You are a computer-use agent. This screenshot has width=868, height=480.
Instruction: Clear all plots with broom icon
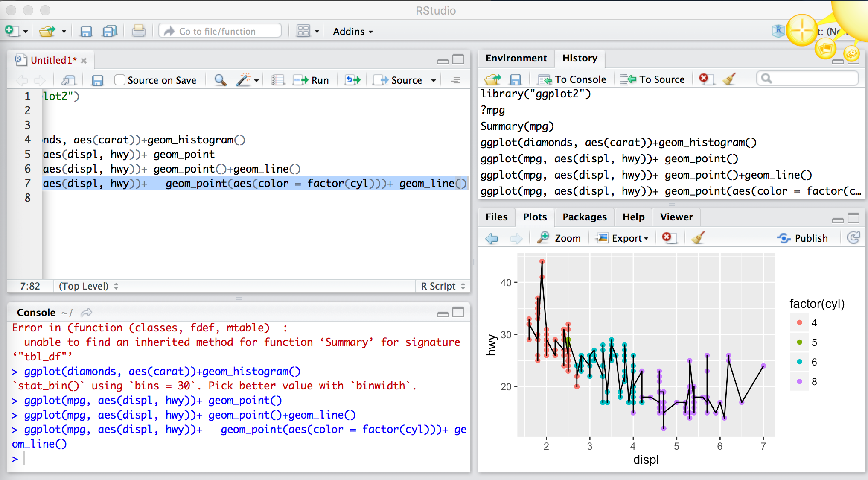[x=698, y=238]
